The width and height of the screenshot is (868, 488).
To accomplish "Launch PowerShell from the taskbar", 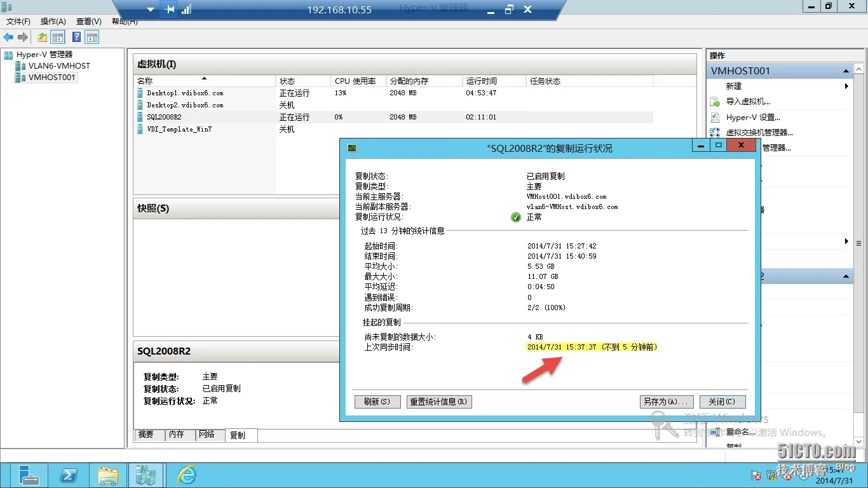I will pos(69,475).
